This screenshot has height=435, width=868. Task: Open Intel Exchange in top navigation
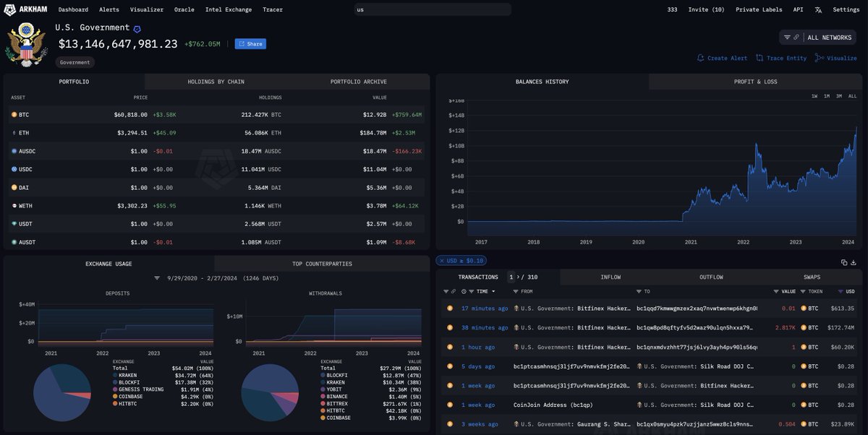click(x=229, y=9)
